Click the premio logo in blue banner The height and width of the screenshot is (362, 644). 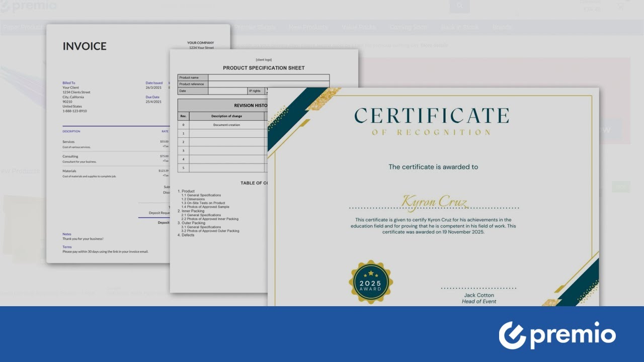(x=557, y=335)
